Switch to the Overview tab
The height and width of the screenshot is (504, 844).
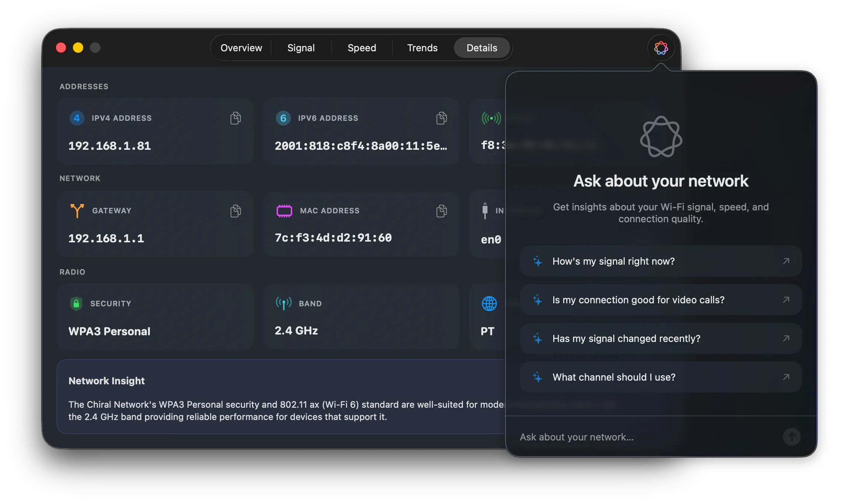[x=241, y=48]
